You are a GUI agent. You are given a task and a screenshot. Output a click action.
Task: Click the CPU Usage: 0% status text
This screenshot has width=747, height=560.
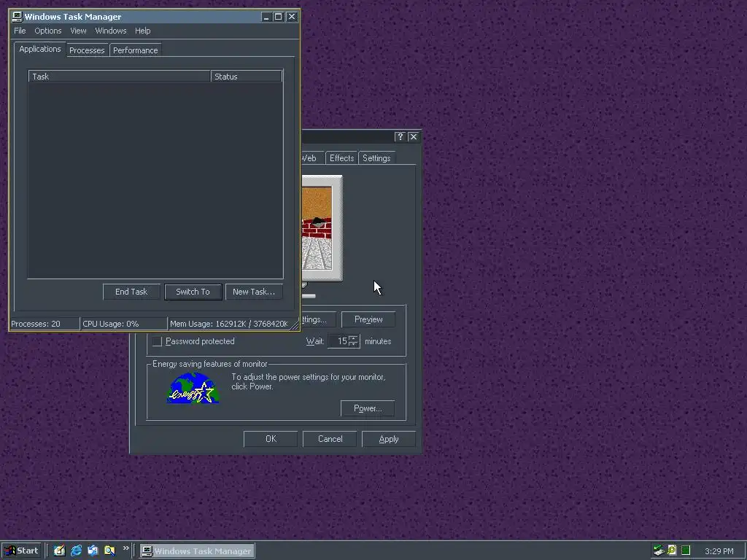111,324
